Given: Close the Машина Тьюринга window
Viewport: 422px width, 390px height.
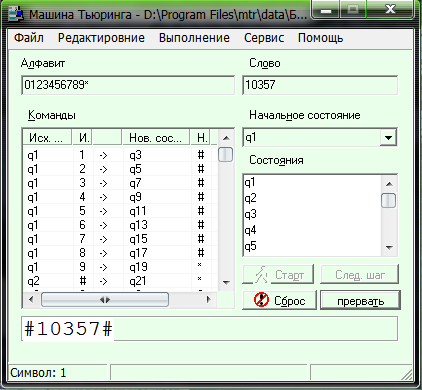Looking at the screenshot, I should (x=390, y=9).
